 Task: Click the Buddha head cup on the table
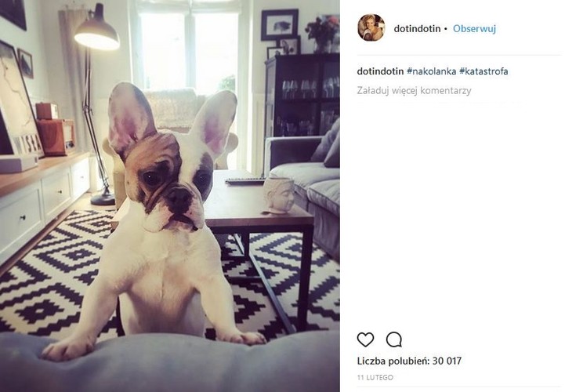[x=278, y=194]
